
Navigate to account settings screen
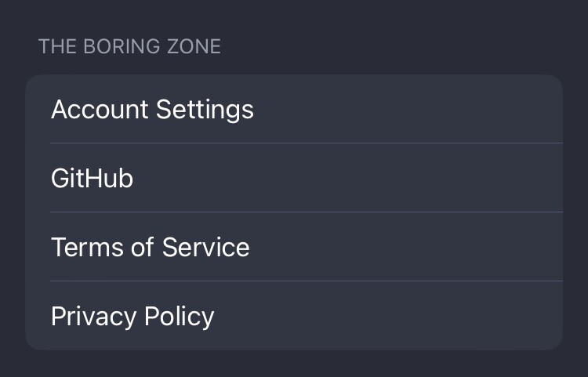[x=294, y=109]
